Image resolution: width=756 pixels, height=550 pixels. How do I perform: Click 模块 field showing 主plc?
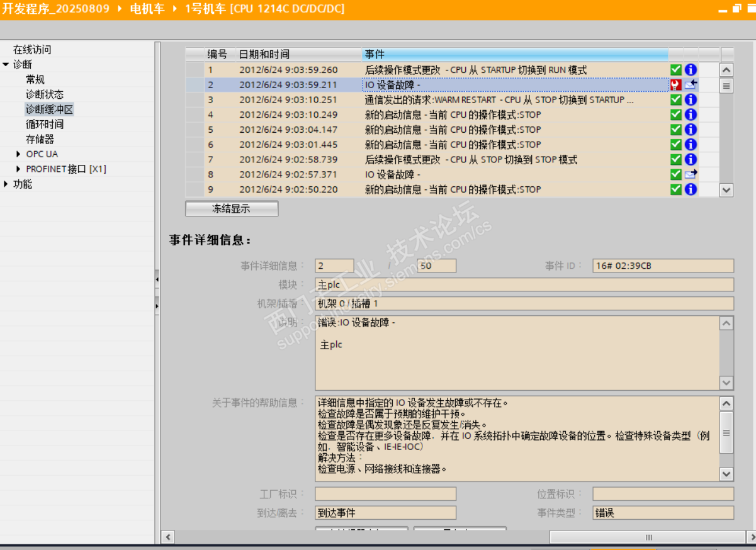coord(524,285)
